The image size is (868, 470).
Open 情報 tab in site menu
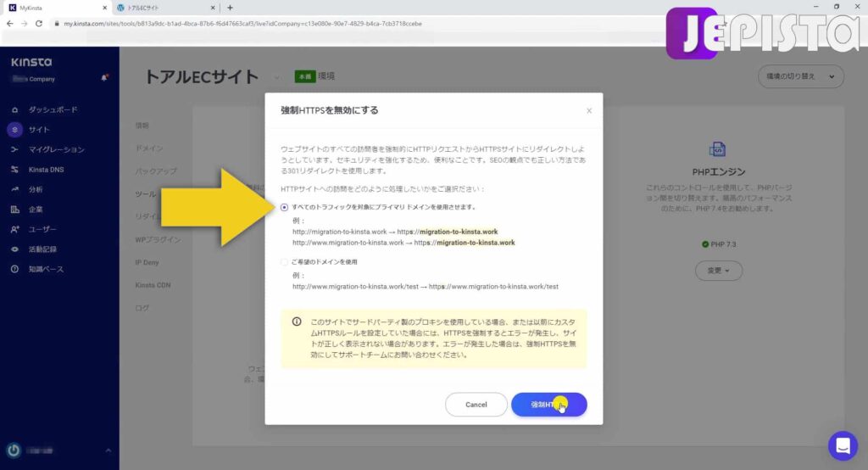point(142,126)
